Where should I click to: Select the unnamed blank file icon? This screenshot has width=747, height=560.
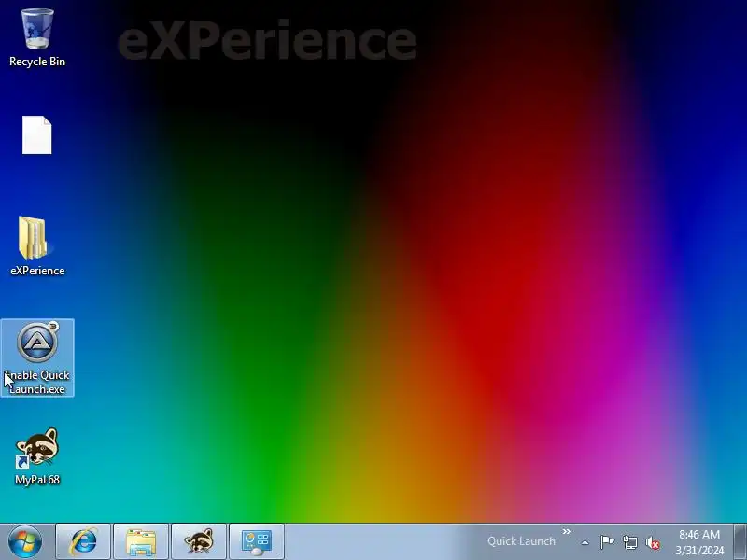[37, 134]
